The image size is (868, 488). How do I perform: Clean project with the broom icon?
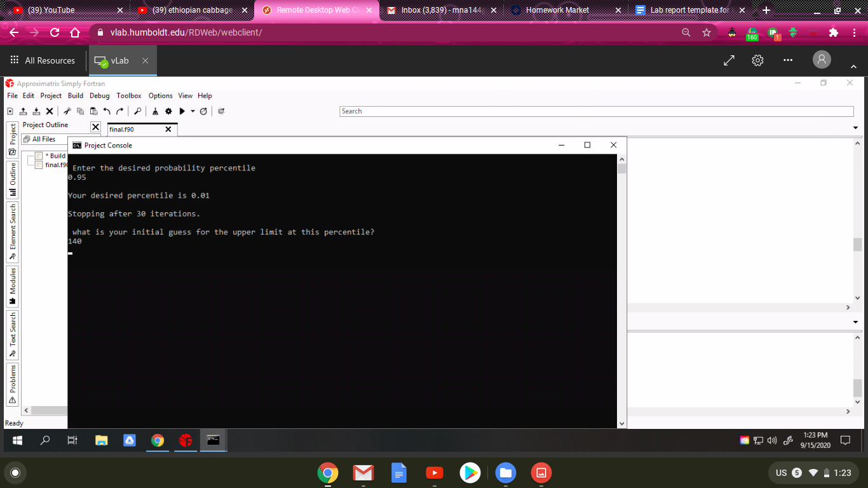(155, 111)
